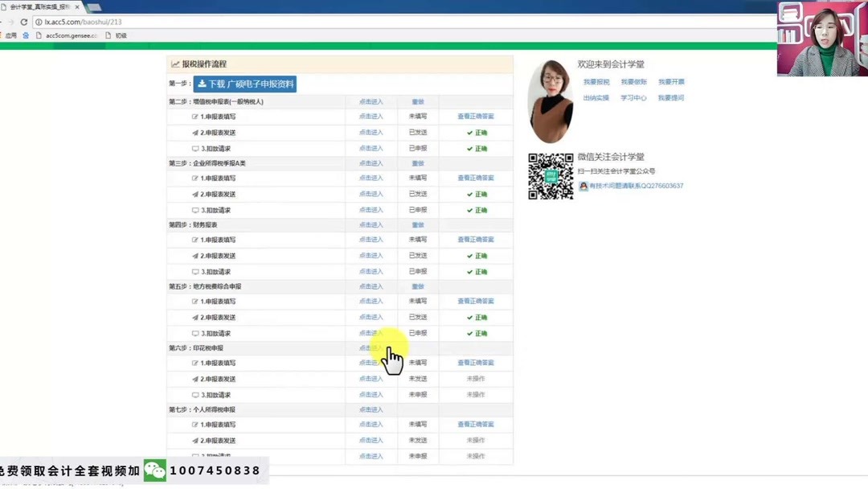The width and height of the screenshot is (868, 489).
Task: Open the 我要做账 link
Action: (x=633, y=81)
